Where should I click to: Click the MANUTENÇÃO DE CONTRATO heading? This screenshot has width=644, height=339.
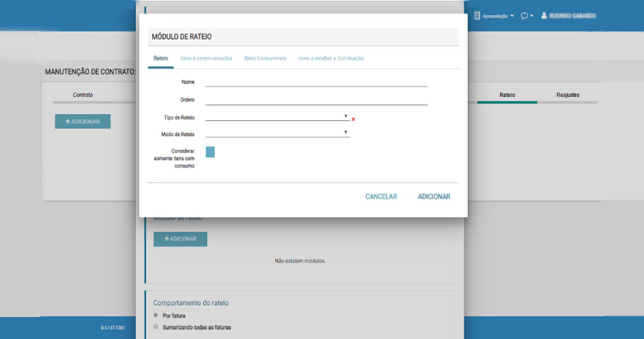pos(90,71)
